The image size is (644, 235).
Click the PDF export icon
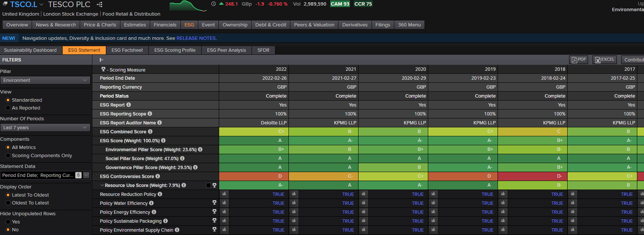[x=578, y=60]
